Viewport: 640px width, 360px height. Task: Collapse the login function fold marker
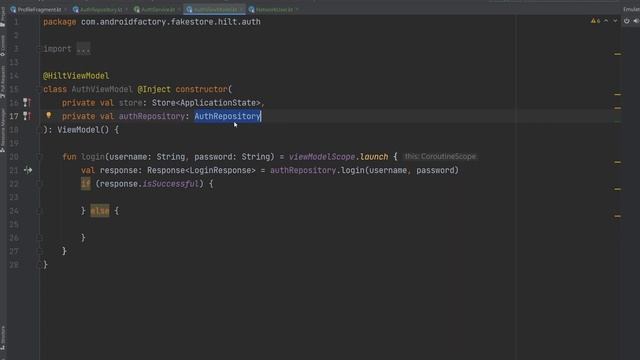(x=40, y=156)
